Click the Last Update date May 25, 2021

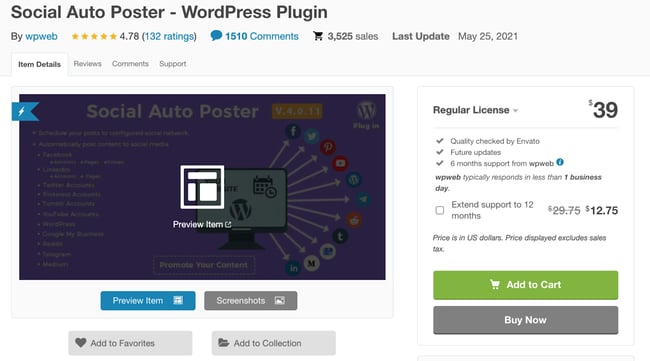click(x=488, y=36)
